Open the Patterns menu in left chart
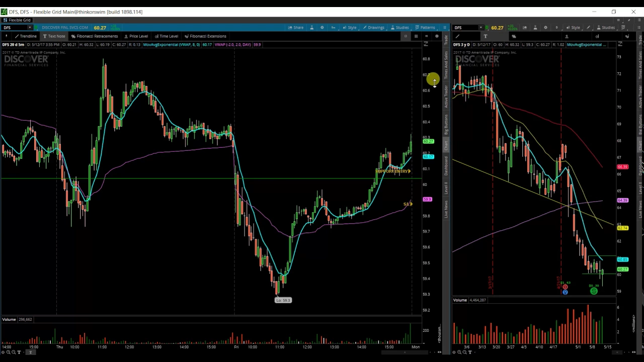The image size is (644, 362). coord(425,28)
